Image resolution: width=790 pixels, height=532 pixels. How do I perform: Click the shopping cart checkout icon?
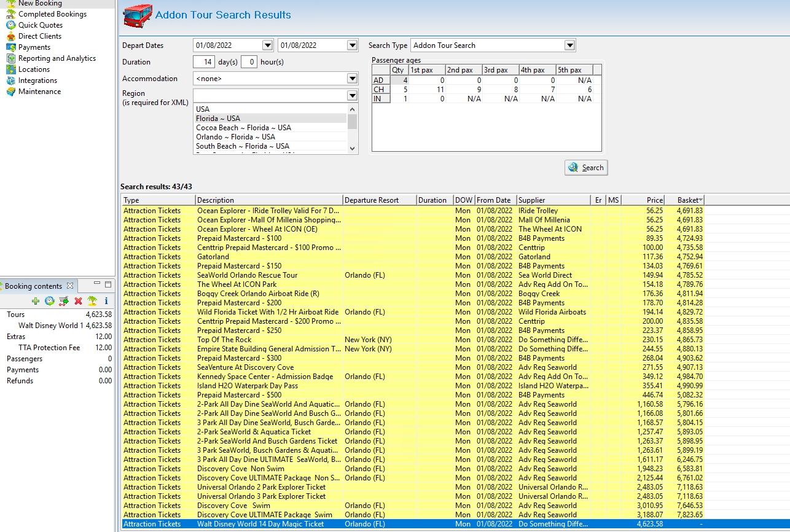tap(64, 301)
